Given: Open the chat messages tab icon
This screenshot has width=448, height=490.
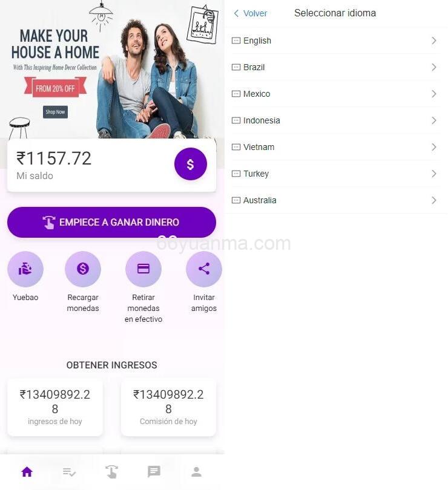Looking at the screenshot, I should (x=154, y=472).
